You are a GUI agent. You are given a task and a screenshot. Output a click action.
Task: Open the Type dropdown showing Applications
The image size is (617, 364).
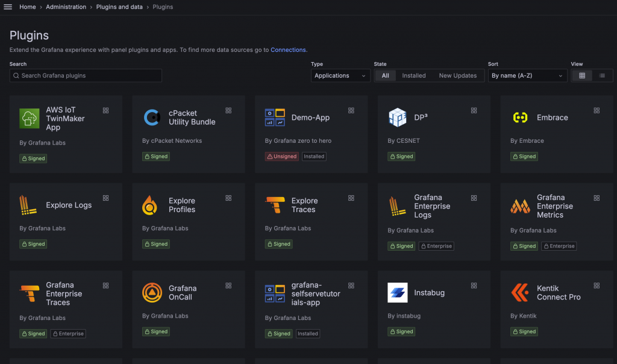pyautogui.click(x=340, y=75)
